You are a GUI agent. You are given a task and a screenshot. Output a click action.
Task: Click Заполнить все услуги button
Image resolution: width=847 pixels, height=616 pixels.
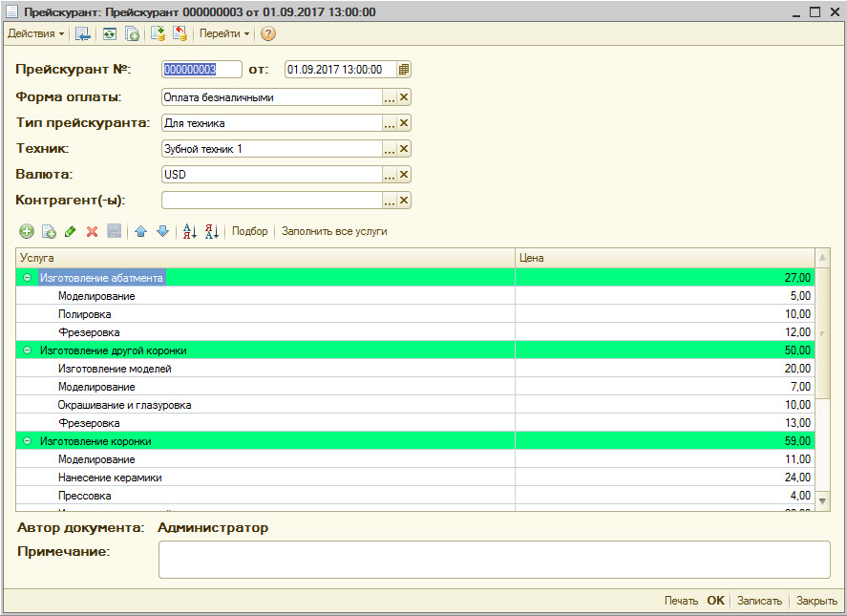click(x=334, y=231)
